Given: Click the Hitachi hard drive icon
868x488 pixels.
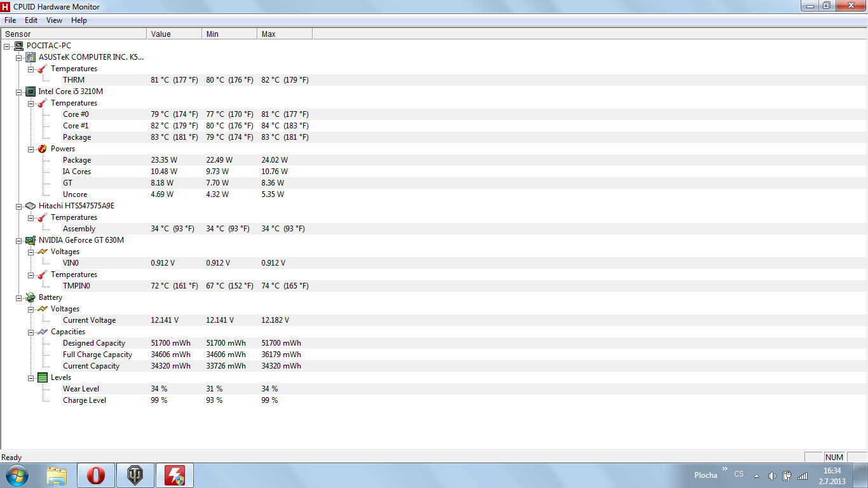Looking at the screenshot, I should click(x=31, y=206).
